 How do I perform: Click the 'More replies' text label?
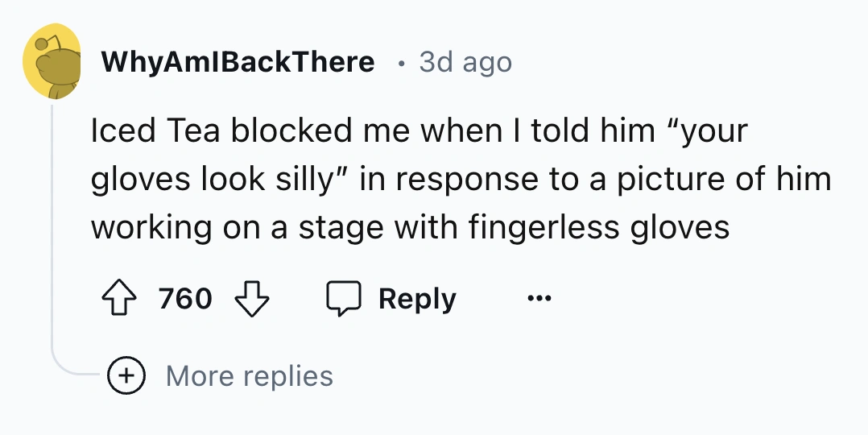click(x=250, y=376)
